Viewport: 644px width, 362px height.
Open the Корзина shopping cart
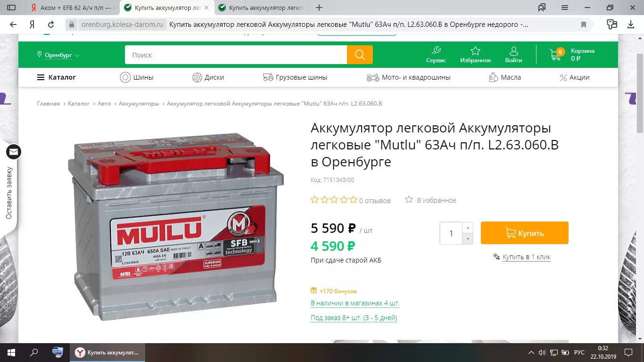point(555,54)
